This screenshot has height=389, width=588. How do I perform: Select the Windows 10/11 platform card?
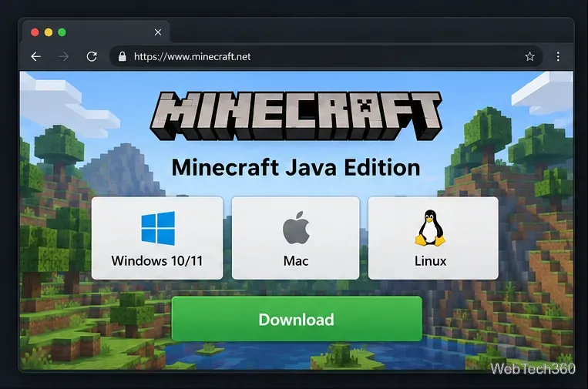click(157, 238)
